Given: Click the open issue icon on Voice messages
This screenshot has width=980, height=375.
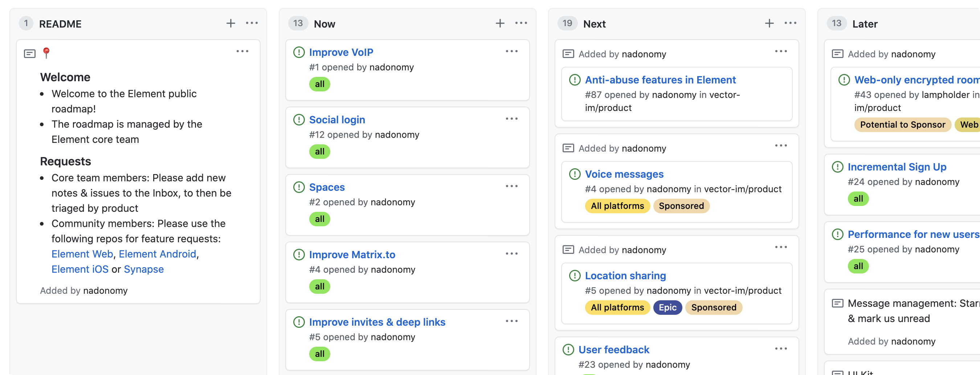Looking at the screenshot, I should tap(575, 174).
